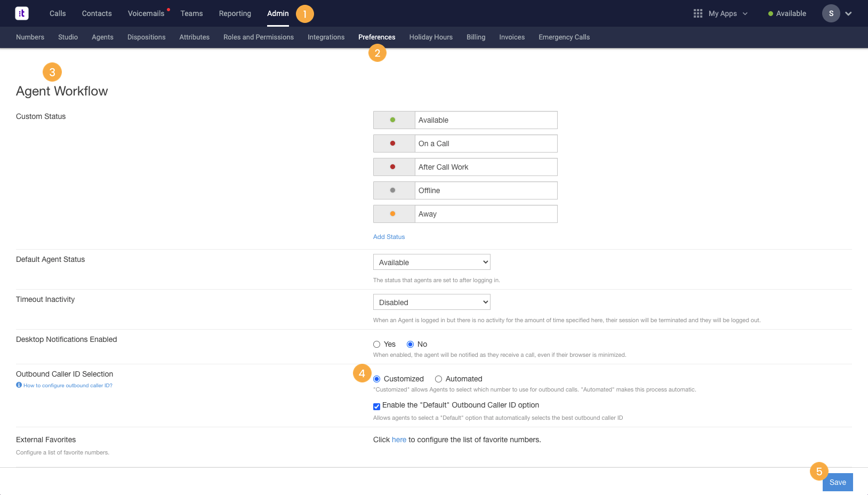The width and height of the screenshot is (868, 495).
Task: Open the Attributes submenu
Action: (x=194, y=37)
